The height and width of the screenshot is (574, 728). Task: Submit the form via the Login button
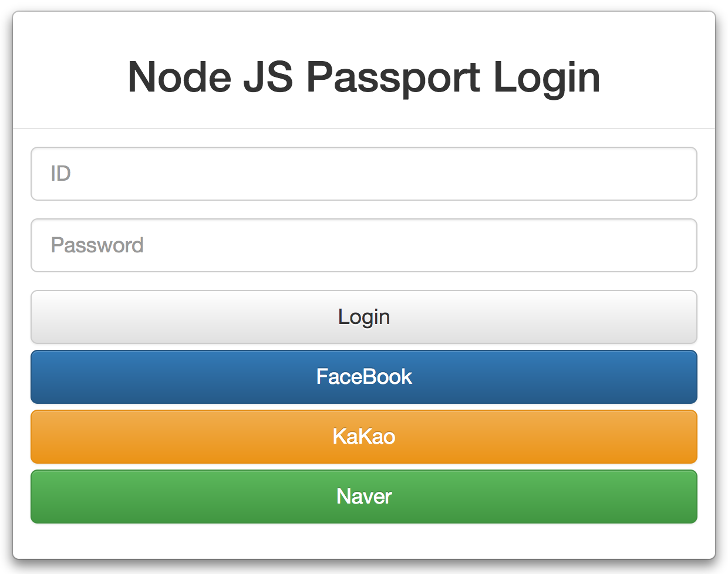(364, 317)
